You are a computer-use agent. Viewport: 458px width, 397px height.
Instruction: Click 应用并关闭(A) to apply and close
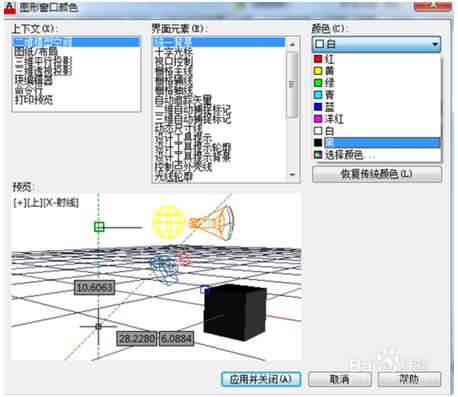(261, 379)
